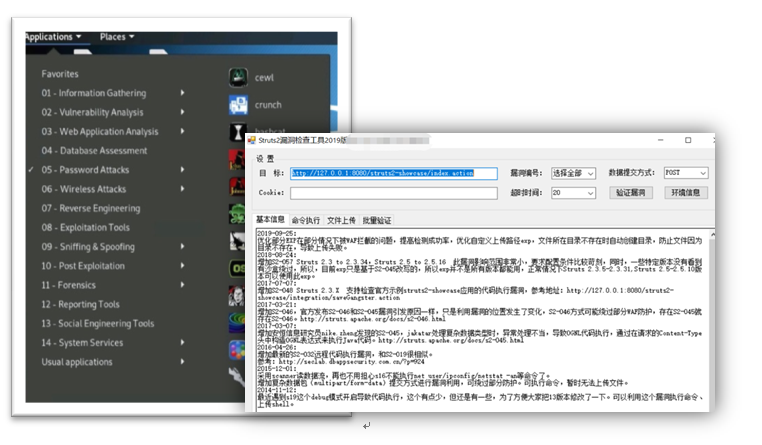Click the seclab.dbappsecurity.com.cn URL text

click(x=352, y=362)
